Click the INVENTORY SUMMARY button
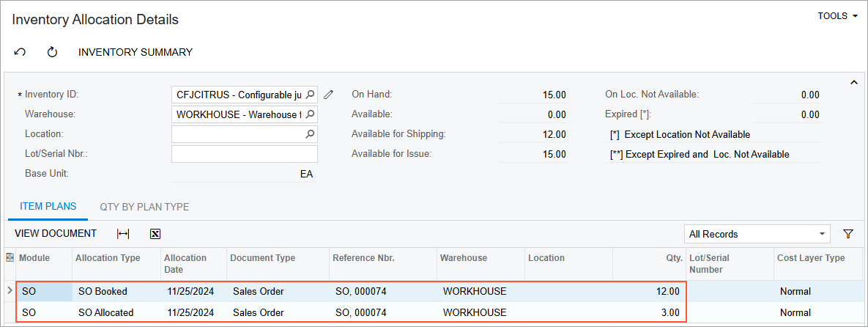The height and width of the screenshot is (327, 868). 136,52
